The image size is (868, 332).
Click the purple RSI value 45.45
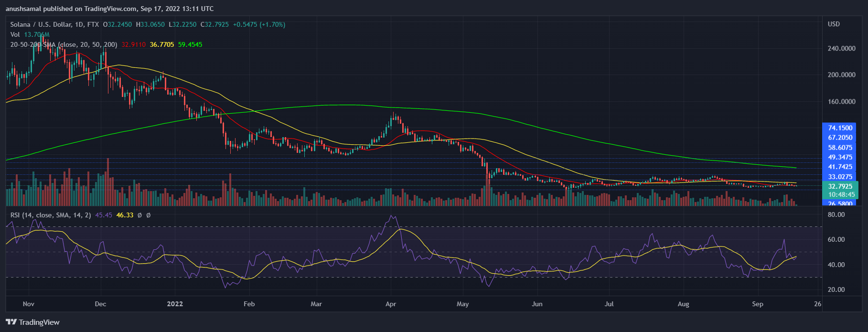coord(104,215)
